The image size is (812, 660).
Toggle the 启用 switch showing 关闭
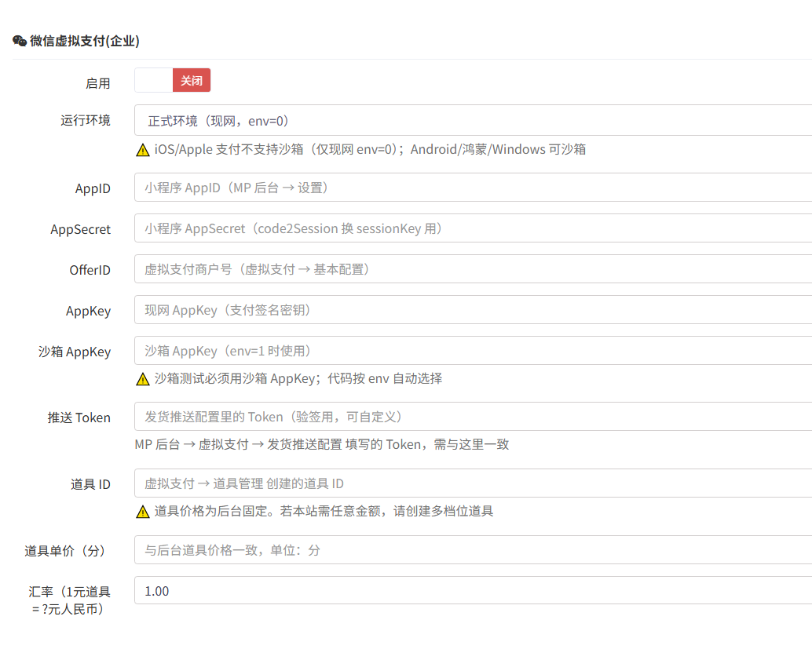tap(173, 80)
